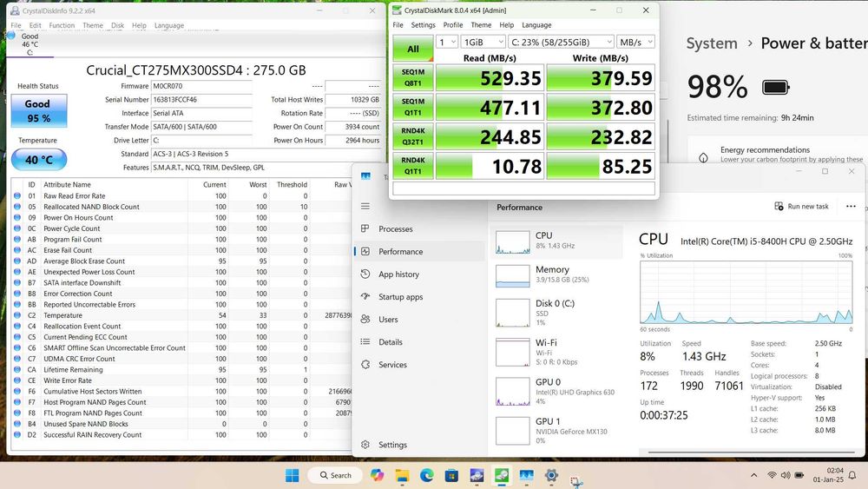Image resolution: width=868 pixels, height=489 pixels.
Task: Click the Threshold column header
Action: tap(292, 184)
